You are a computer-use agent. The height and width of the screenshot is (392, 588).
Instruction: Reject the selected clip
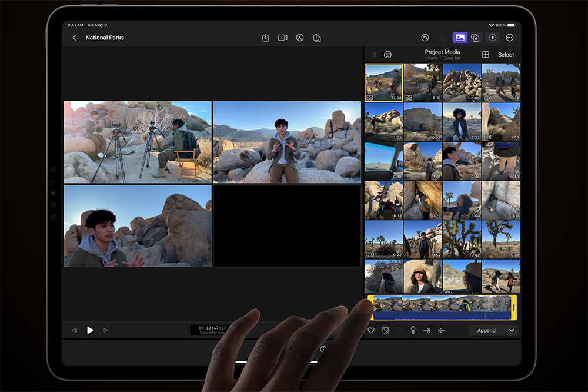point(386,330)
